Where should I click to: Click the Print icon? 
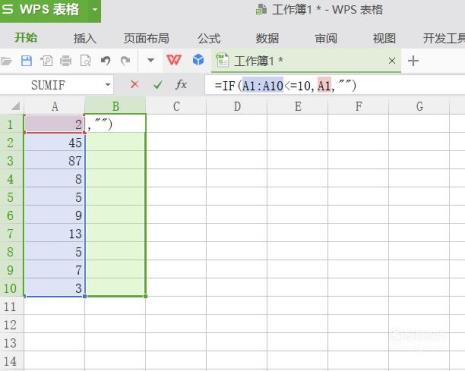pos(66,61)
